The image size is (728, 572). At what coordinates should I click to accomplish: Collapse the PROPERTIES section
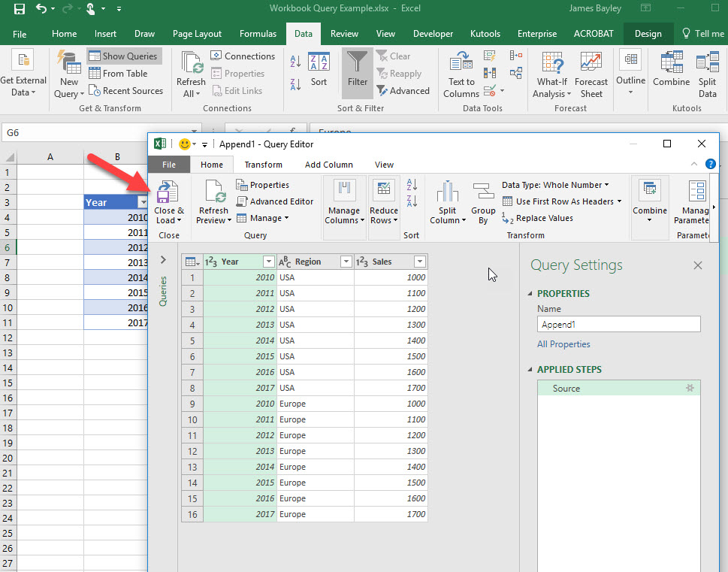[530, 294]
